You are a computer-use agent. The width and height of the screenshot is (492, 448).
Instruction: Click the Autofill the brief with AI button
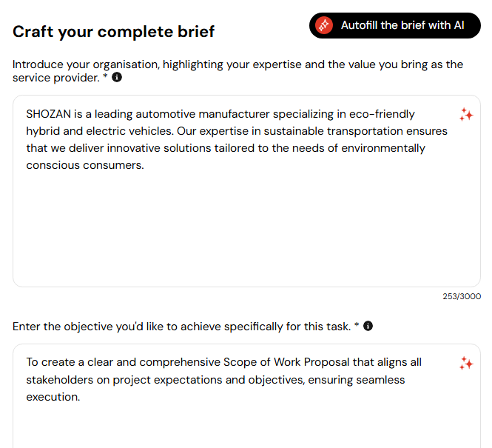[x=395, y=25]
